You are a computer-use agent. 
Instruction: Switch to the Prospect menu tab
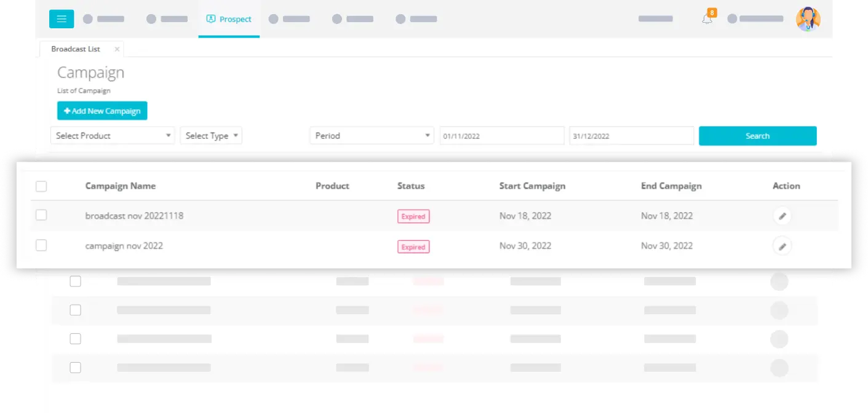pyautogui.click(x=229, y=19)
